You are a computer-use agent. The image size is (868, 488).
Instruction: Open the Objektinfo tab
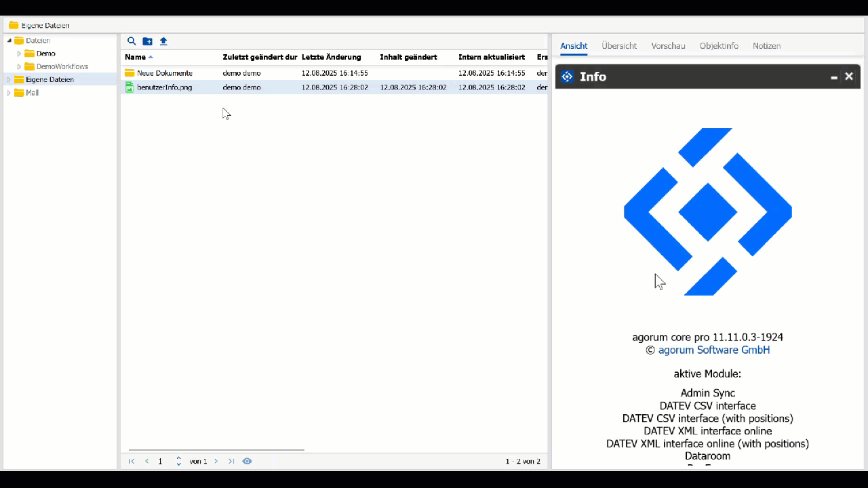click(x=719, y=46)
